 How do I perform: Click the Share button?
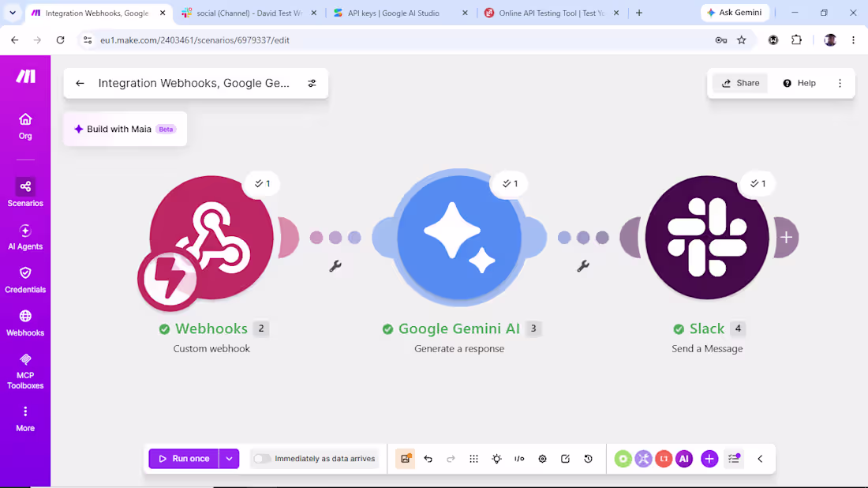click(740, 83)
